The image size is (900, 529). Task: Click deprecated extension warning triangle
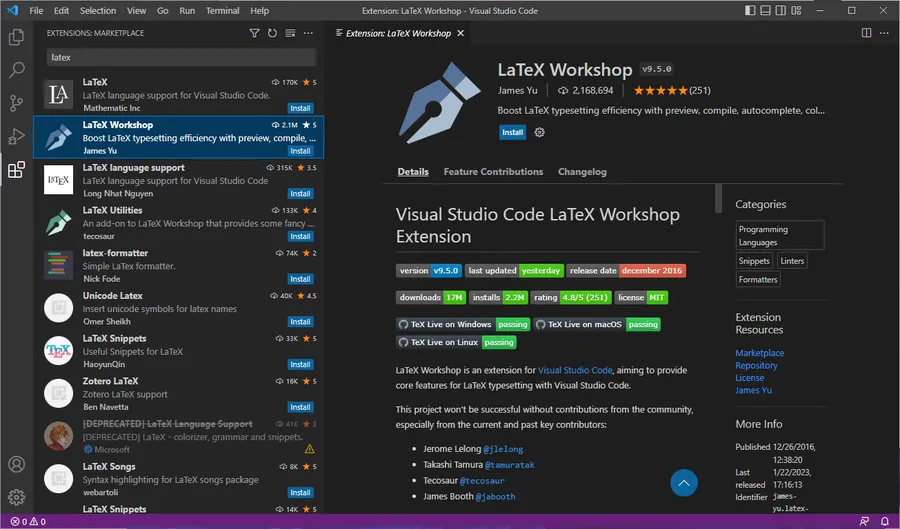[x=309, y=449]
